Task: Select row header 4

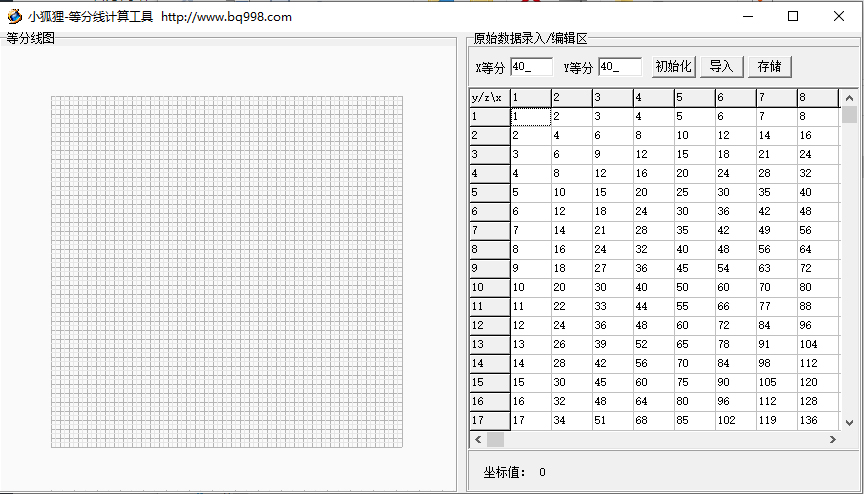Action: tap(490, 173)
